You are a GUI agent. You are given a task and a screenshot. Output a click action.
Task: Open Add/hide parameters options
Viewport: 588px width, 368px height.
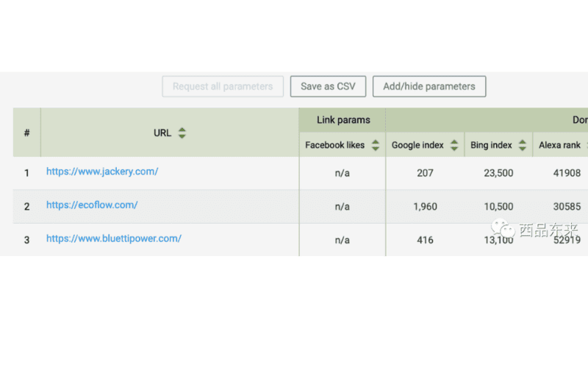(x=429, y=86)
